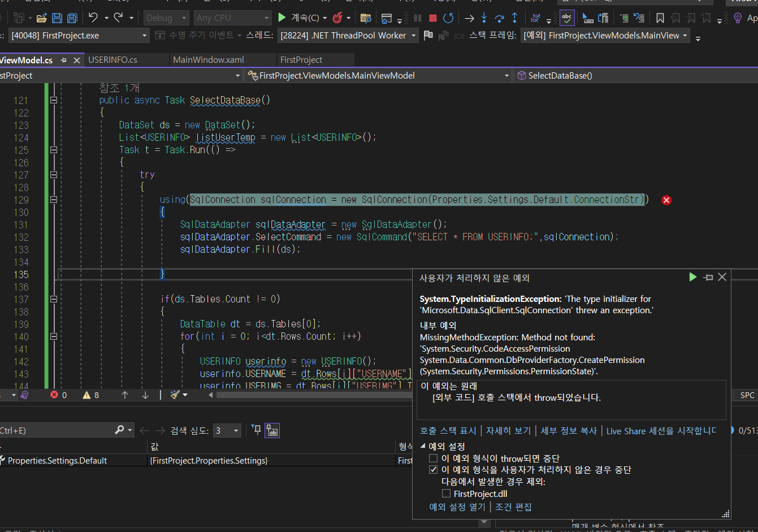Viewport: 758px width, 532px height.
Task: Click the error count indicator showing 0
Action: click(x=59, y=395)
